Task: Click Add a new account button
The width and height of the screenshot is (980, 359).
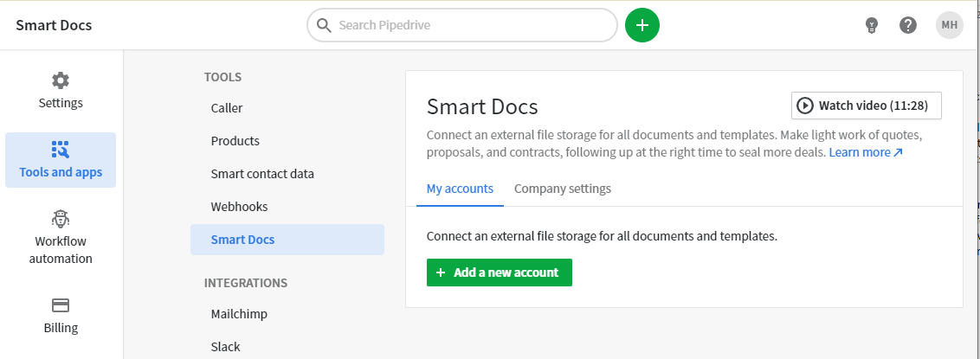Action: [x=500, y=272]
